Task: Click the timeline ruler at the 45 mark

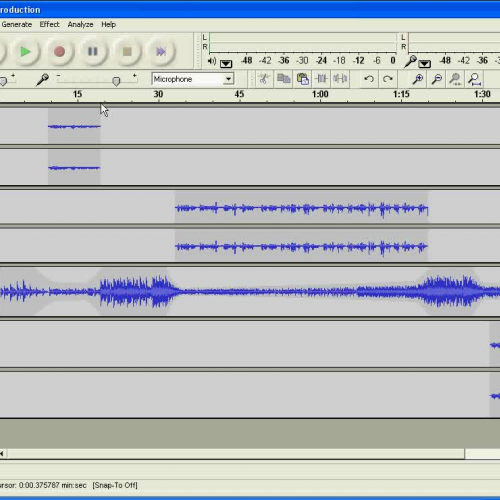Action: click(x=239, y=94)
